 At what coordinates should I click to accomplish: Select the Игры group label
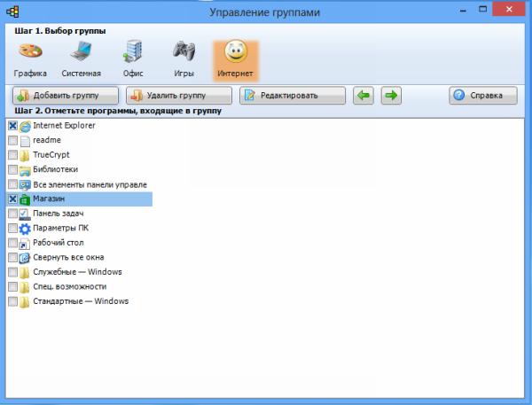(x=184, y=74)
